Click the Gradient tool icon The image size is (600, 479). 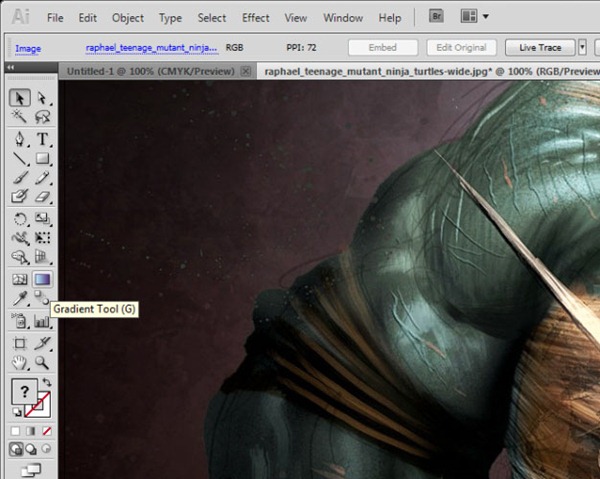pyautogui.click(x=42, y=280)
